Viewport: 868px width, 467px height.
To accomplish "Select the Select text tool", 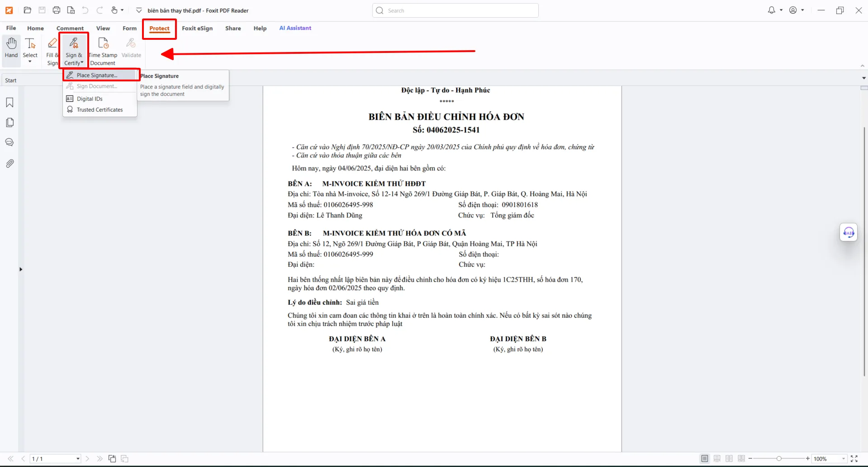I will pos(30,47).
